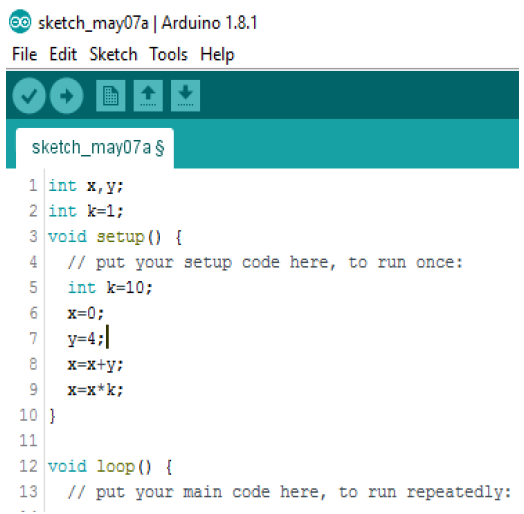This screenshot has width=524, height=514.
Task: Open the Sketch menu
Action: click(x=114, y=54)
